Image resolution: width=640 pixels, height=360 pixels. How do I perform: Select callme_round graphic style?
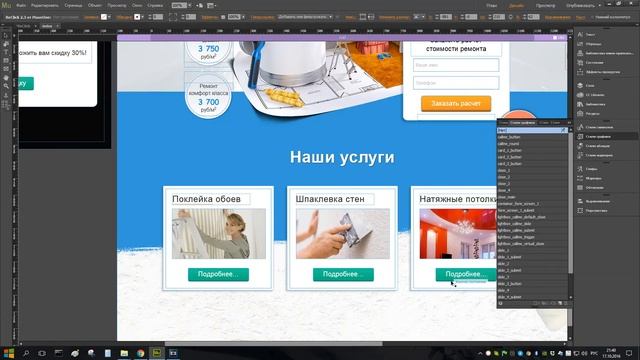click(532, 144)
